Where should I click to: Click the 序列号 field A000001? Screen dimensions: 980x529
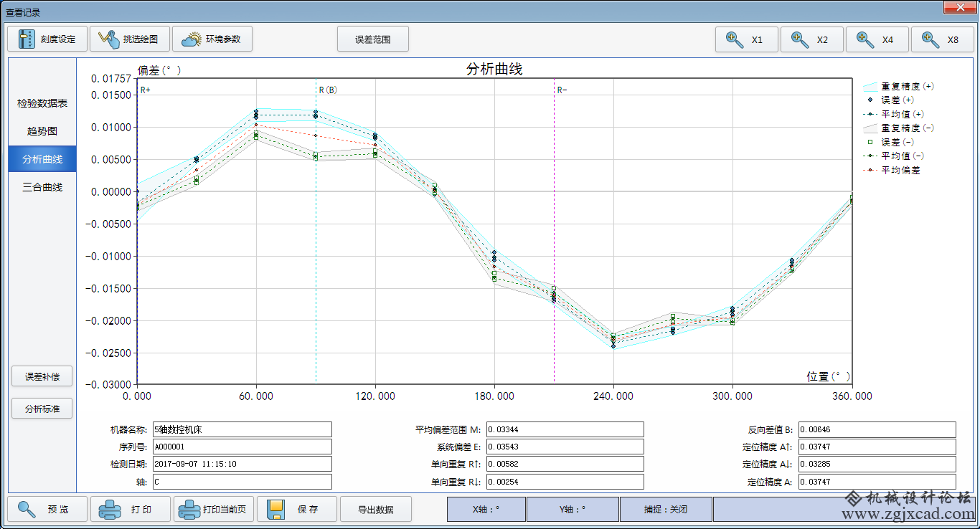point(242,447)
